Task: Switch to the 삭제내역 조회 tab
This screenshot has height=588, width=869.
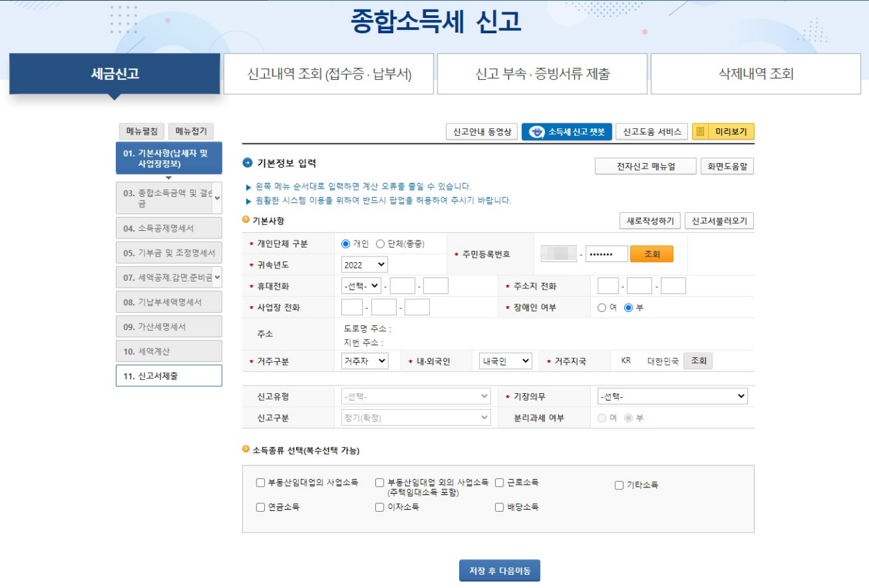Action: 755,75
